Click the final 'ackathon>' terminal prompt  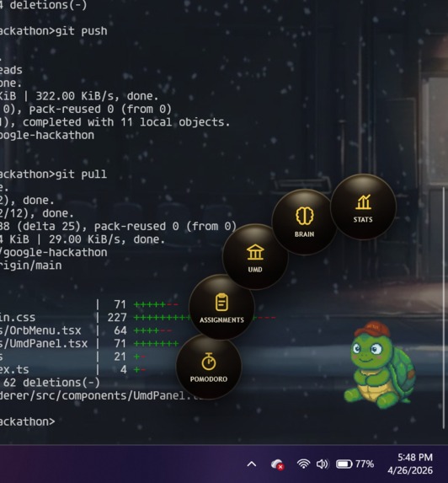click(x=28, y=421)
